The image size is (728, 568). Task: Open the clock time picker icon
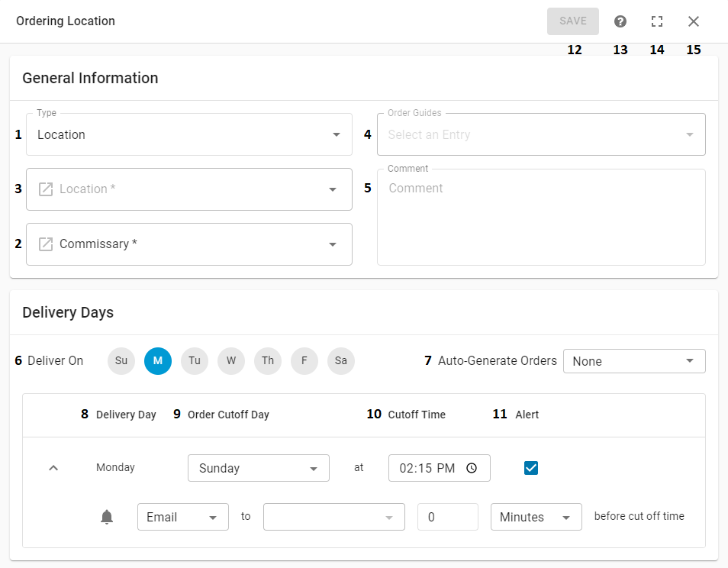(x=472, y=468)
